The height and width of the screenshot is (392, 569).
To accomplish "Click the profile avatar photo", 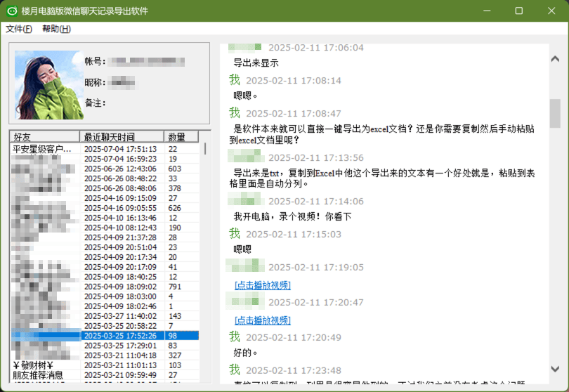I will (x=49, y=85).
